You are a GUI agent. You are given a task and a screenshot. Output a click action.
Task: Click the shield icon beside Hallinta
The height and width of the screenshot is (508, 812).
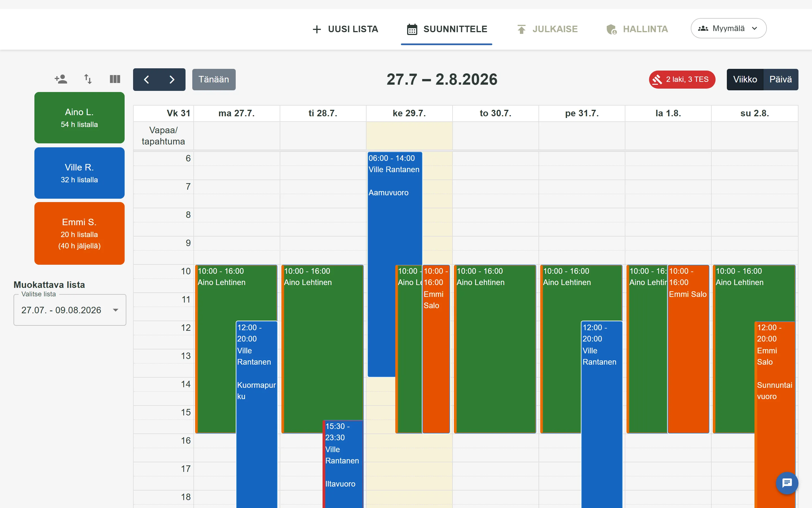pyautogui.click(x=612, y=30)
